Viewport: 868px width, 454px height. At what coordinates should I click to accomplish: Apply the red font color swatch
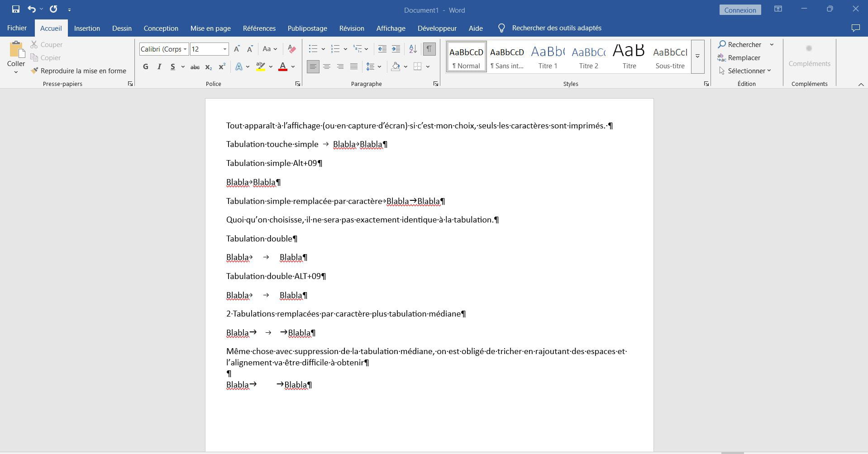[x=283, y=67]
